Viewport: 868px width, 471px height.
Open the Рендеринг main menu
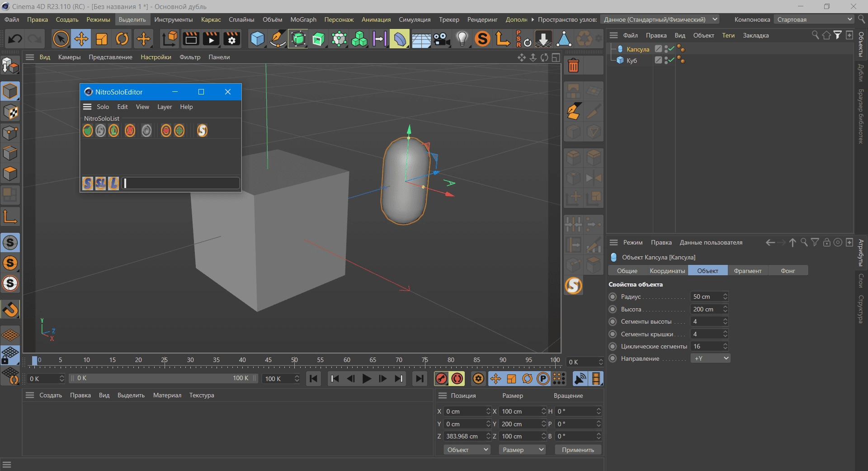click(x=482, y=19)
